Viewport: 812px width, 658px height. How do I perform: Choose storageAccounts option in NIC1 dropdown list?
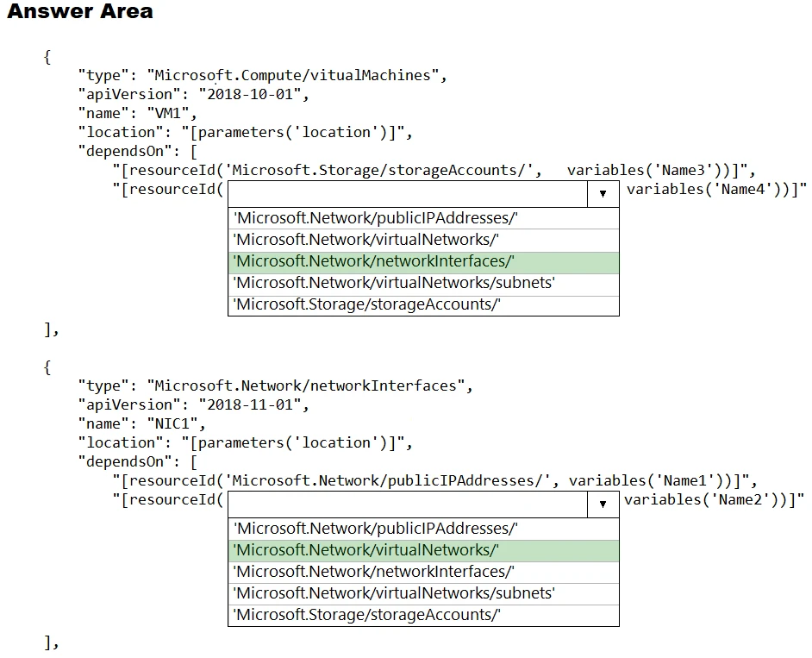click(422, 615)
